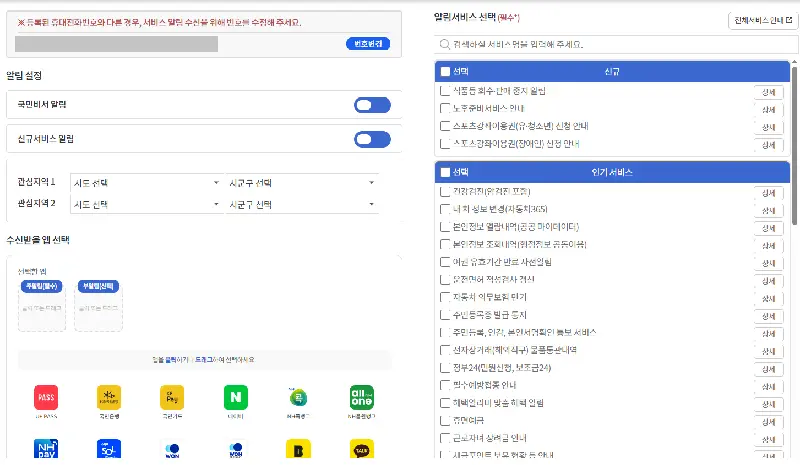Choose the 국민은행 KB star icon
This screenshot has height=465, width=800.
109,397
